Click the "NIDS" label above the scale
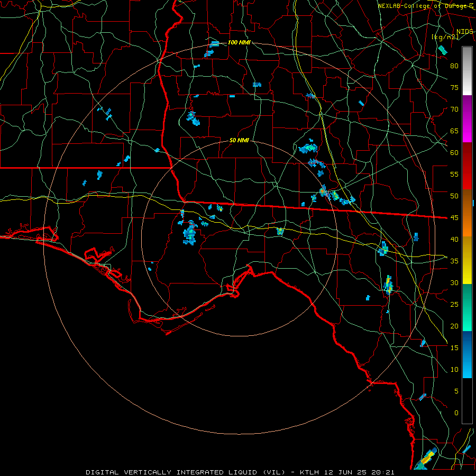Viewport: 476px width, 476px height. [x=465, y=32]
